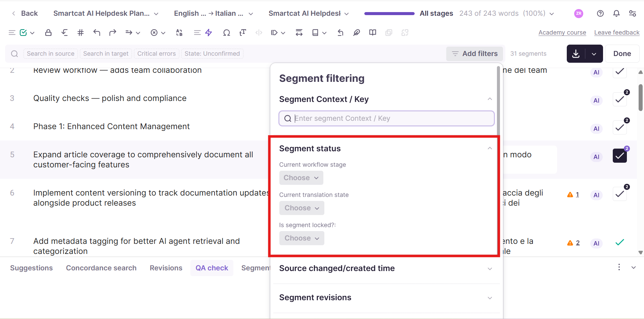Click the redo arrow icon
Screen dimensions: 644x319
pyautogui.click(x=113, y=33)
